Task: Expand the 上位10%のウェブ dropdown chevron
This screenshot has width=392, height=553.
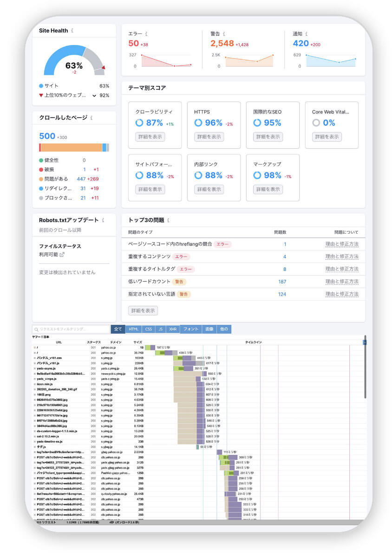Action: tap(94, 96)
